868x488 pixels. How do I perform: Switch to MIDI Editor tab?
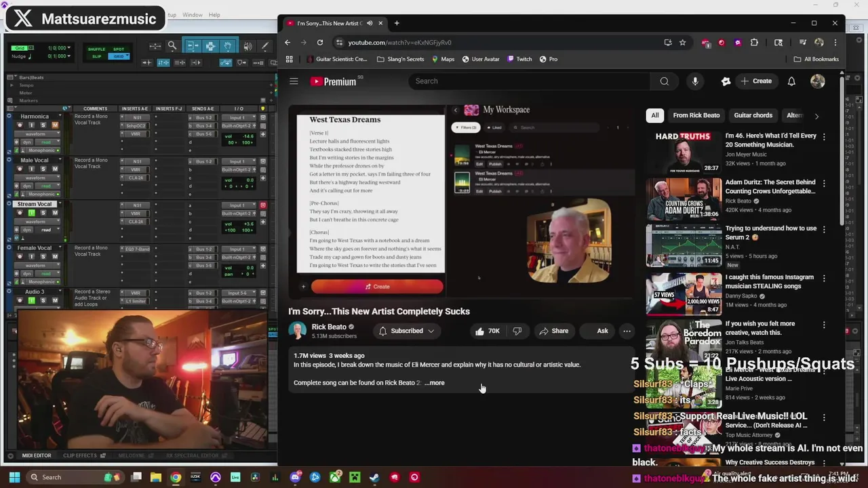click(x=36, y=455)
